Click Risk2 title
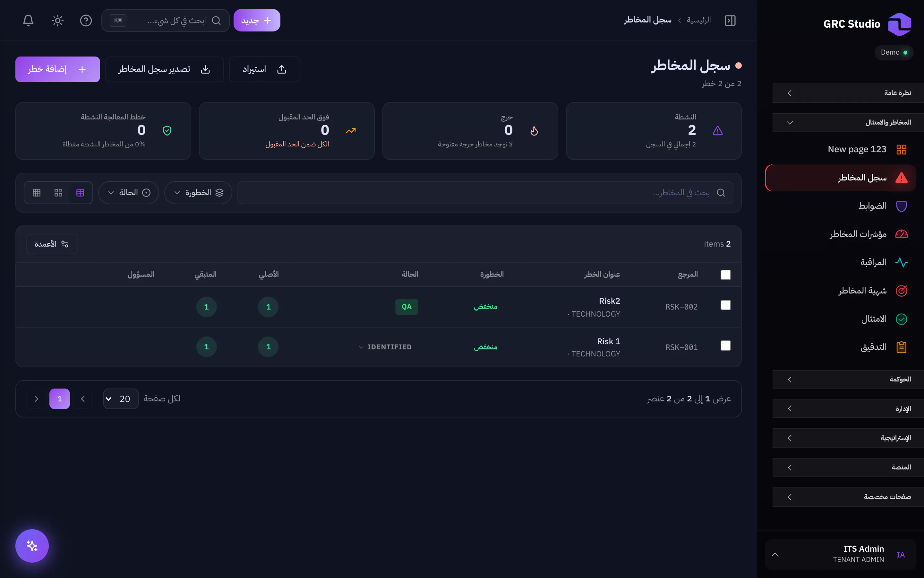 coord(609,301)
